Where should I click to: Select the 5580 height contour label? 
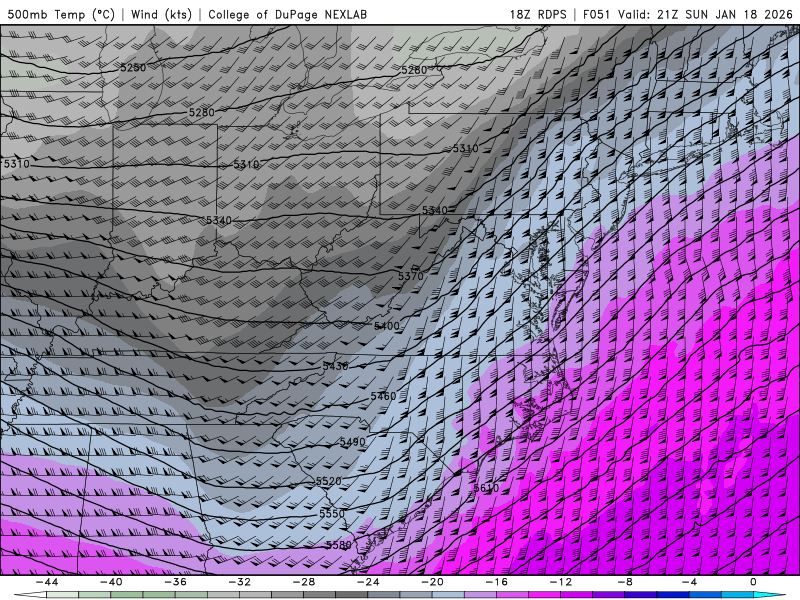[339, 545]
